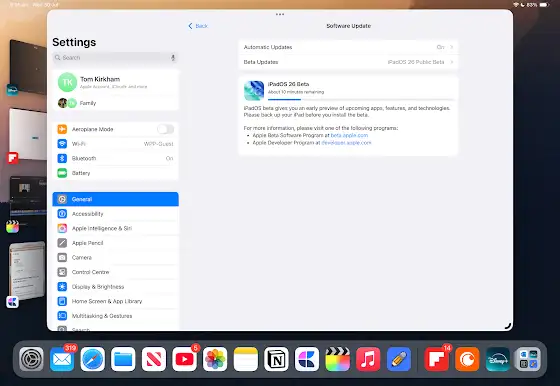Switch to the Craft window thumbnail
Viewport: 560px width, 386px height.
click(27, 271)
